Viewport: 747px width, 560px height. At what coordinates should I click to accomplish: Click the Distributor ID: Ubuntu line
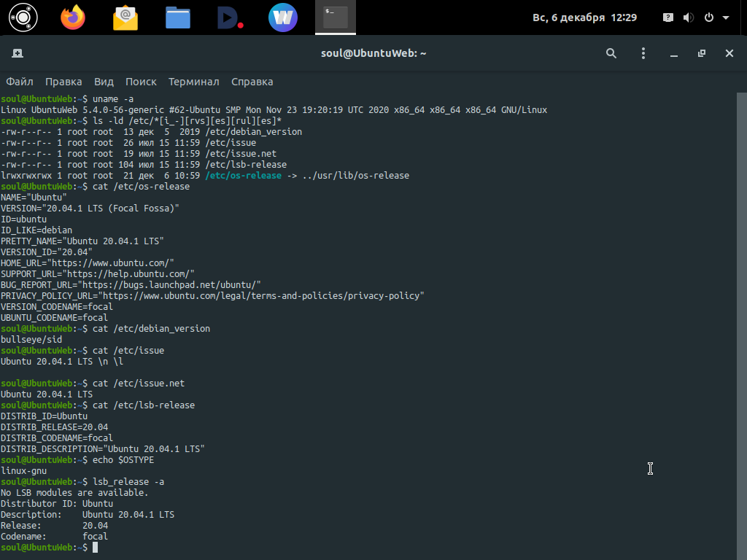tap(57, 504)
